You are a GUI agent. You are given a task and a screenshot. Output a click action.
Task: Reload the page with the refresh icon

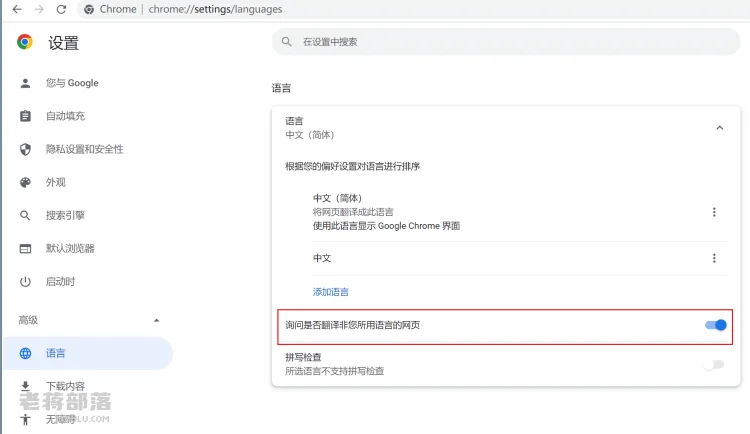tap(61, 9)
